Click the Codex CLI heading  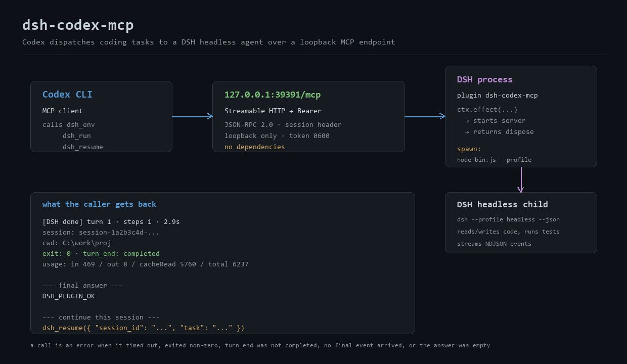pos(67,95)
